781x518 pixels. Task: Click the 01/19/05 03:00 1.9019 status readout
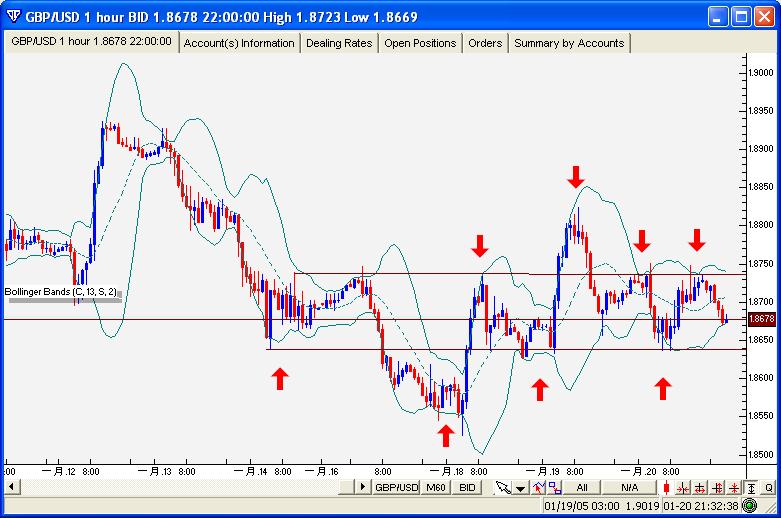coord(601,506)
